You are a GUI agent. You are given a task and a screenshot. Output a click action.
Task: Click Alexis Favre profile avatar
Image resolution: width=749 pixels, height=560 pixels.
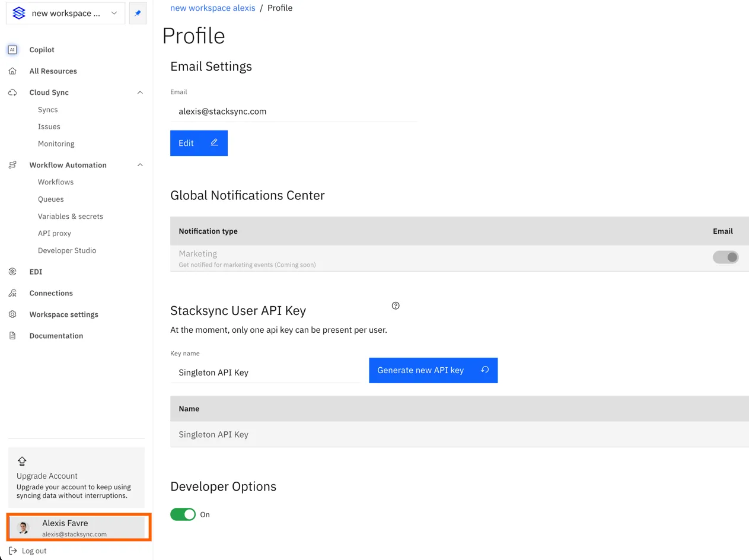(24, 528)
